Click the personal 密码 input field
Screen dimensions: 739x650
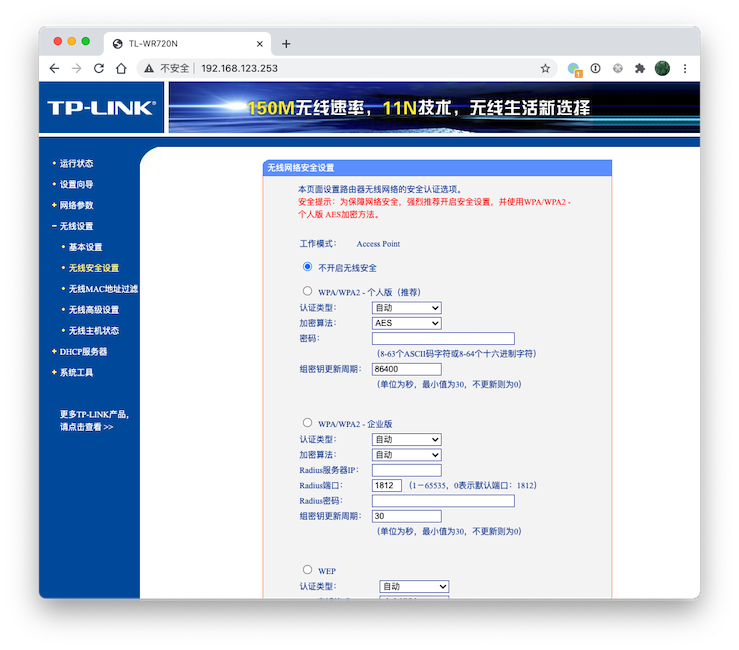point(442,339)
